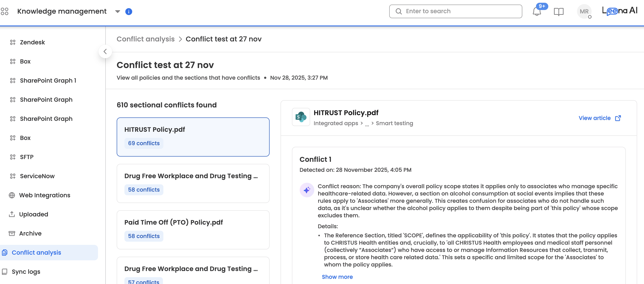
Task: Select Web Integrations in sidebar
Action: coord(44,195)
